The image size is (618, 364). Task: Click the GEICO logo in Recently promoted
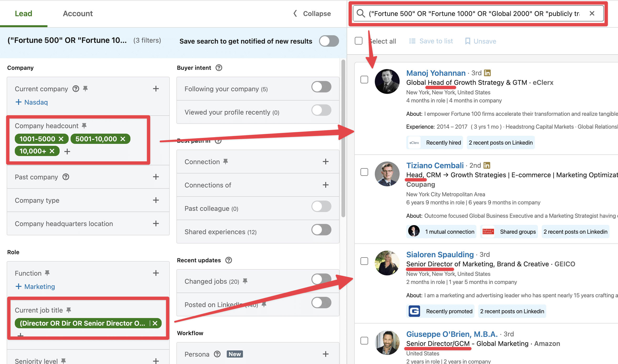(x=414, y=311)
